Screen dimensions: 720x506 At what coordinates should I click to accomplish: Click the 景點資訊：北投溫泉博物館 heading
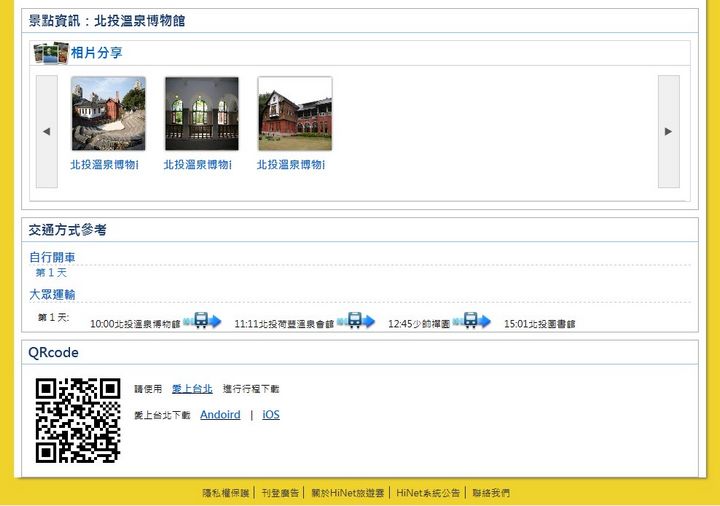(107, 21)
